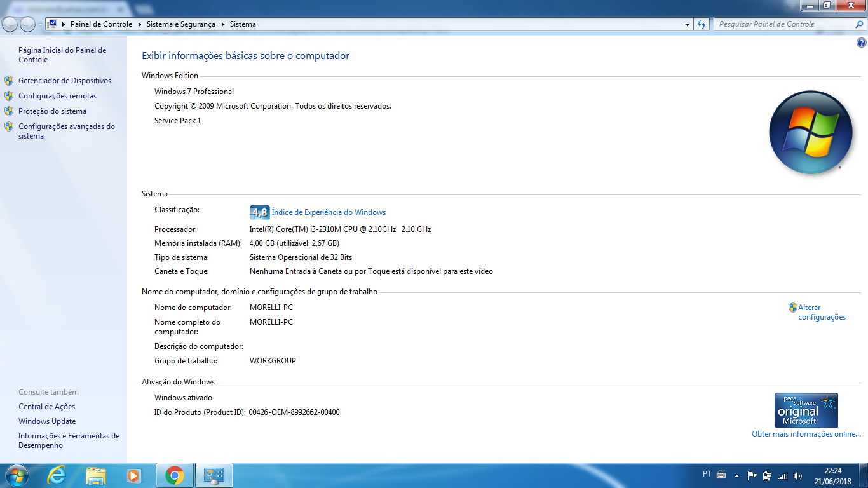The height and width of the screenshot is (488, 868).
Task: Show hidden tray icons arrow
Action: tap(737, 475)
